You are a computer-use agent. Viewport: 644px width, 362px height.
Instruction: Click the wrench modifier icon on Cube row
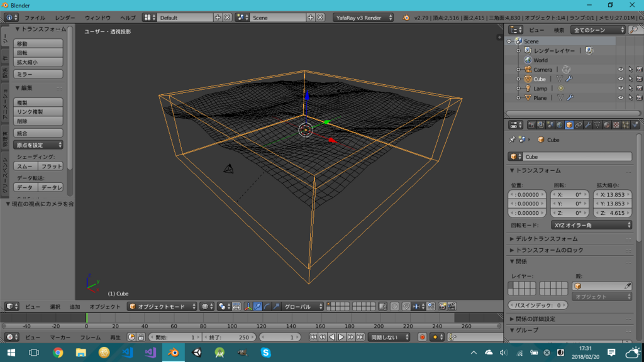569,79
